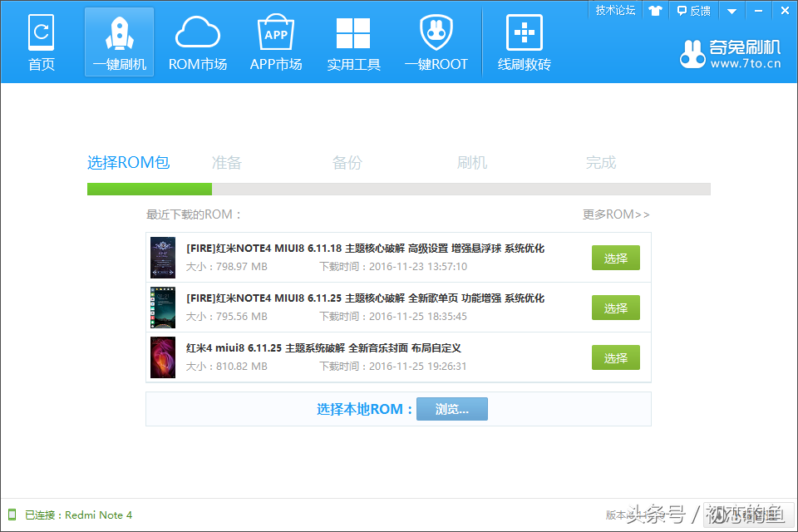798x532 pixels.
Task: Visit the 技术论坛 forum link
Action: [615, 10]
